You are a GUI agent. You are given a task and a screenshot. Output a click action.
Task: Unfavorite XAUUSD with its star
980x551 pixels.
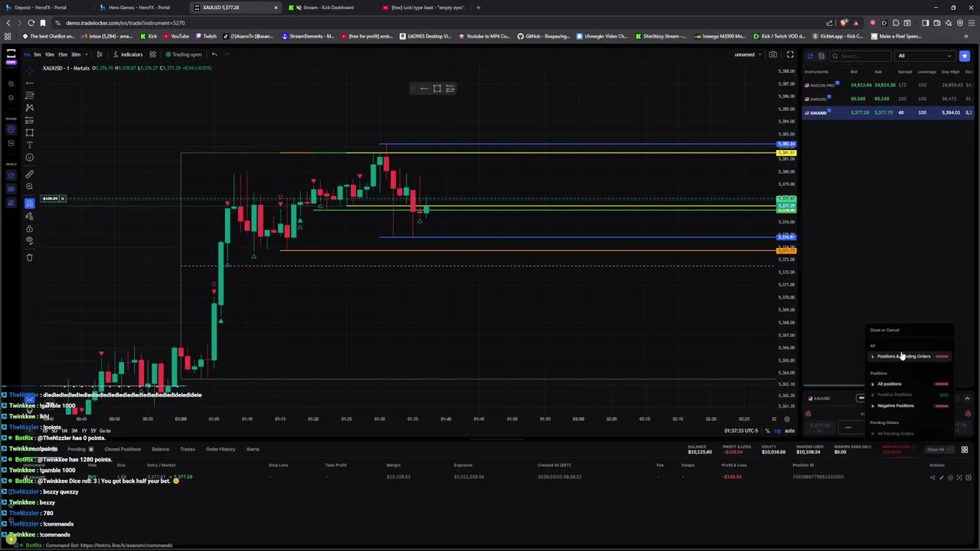[830, 111]
